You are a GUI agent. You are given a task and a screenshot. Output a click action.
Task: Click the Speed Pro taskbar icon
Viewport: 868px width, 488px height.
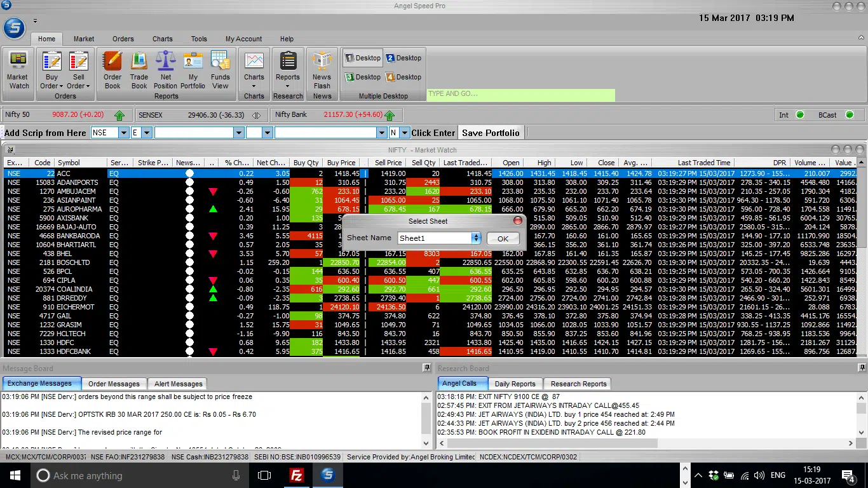(327, 475)
